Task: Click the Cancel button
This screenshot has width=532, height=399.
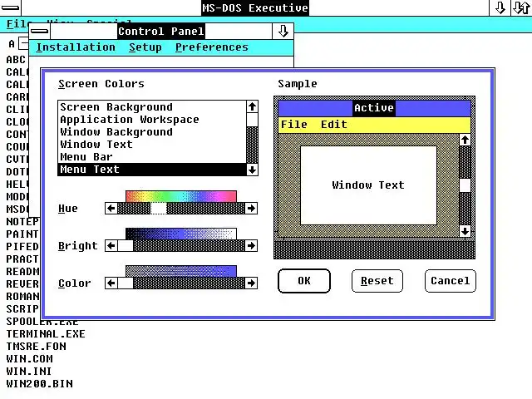Action: click(x=451, y=281)
